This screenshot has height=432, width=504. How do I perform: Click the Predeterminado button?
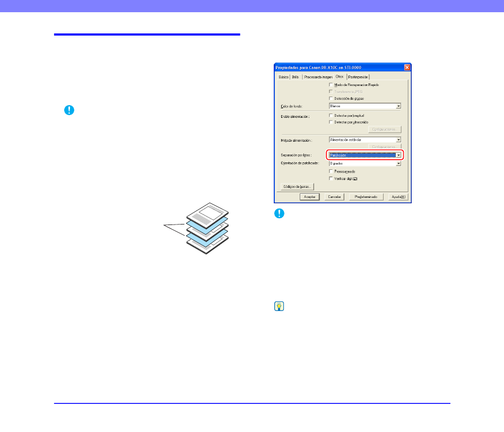pos(366,196)
